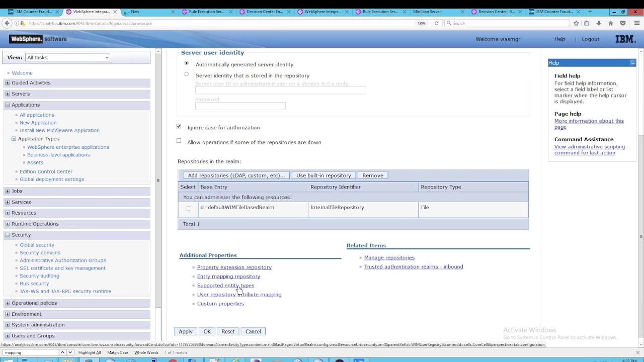Select Server identity stored in the repository

pyautogui.click(x=186, y=74)
